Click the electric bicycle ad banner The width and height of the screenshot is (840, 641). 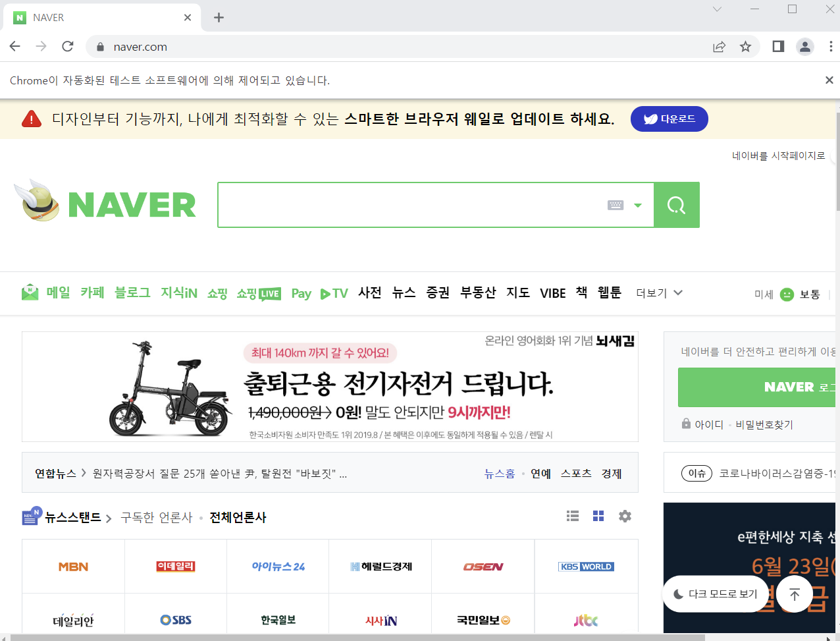pos(330,387)
